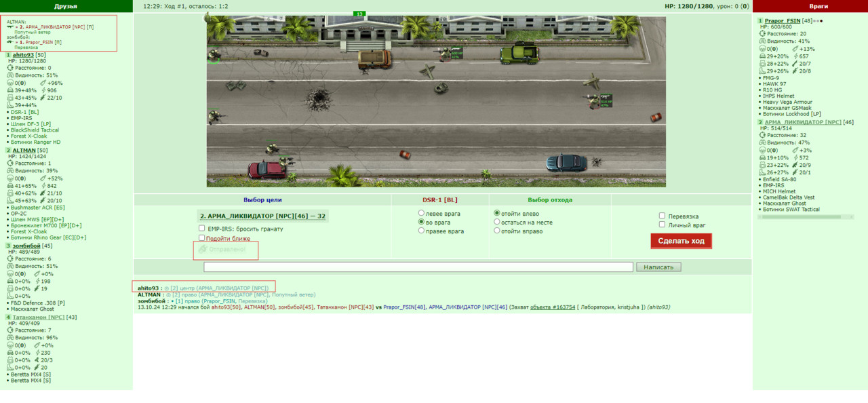Click 'F&D Defence .308 [P]' weapon of зомбибой

tap(37, 303)
